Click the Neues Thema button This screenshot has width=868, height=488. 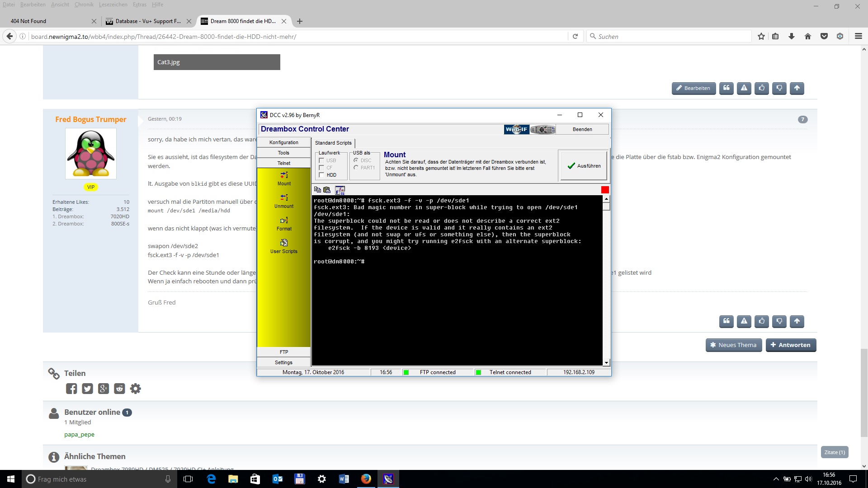[x=734, y=345]
